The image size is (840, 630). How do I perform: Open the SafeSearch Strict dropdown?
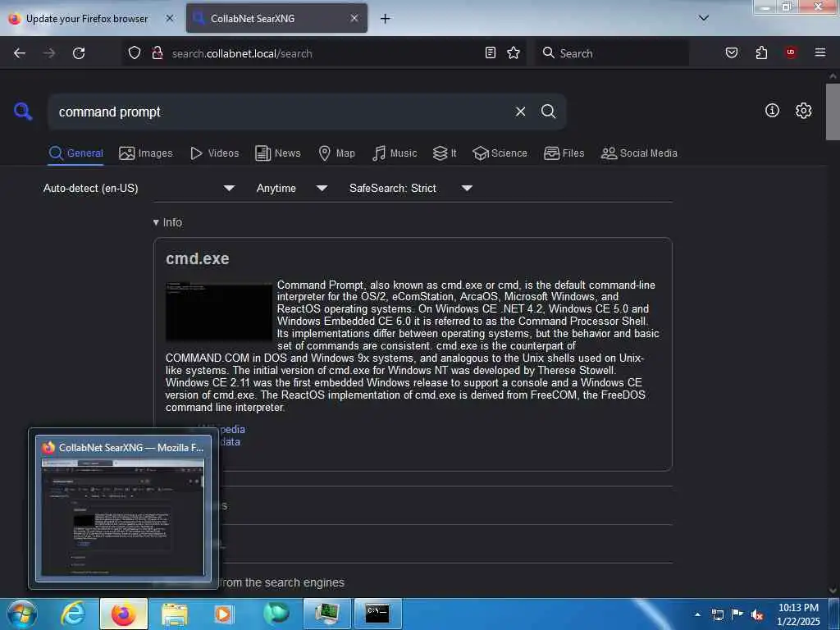(410, 188)
